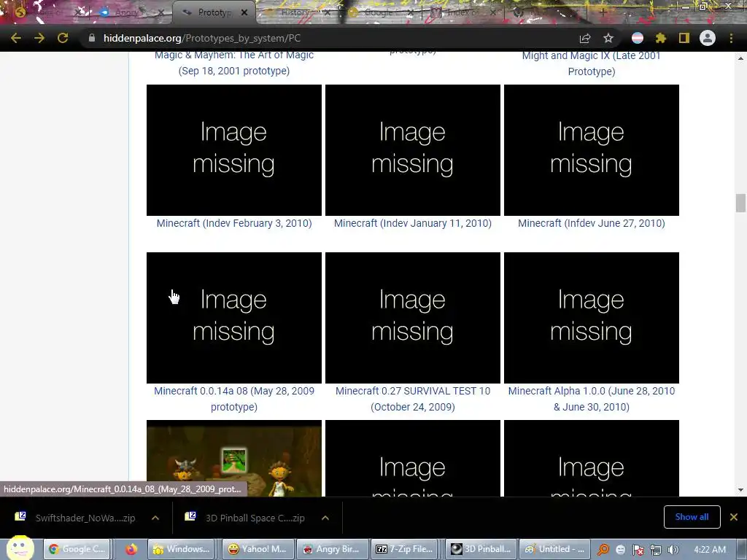Switch to Google Chrome taskbar button
This screenshot has width=747, height=560.
coord(77,549)
